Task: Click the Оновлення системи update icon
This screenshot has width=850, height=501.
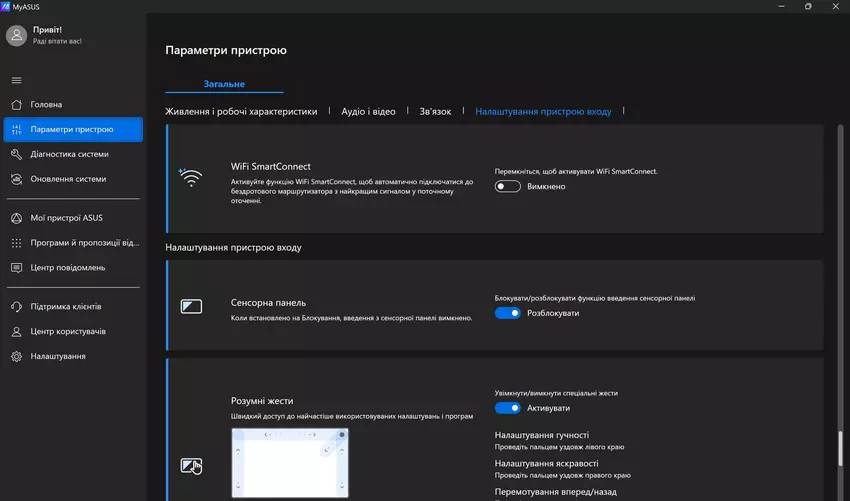Action: click(16, 180)
